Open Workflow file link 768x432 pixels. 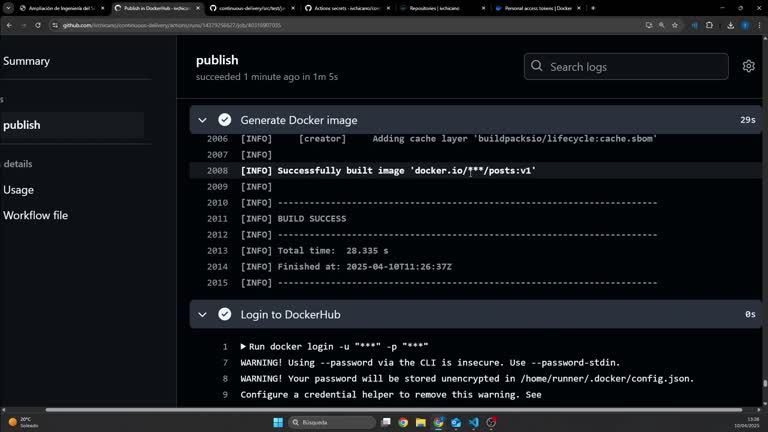[35, 215]
